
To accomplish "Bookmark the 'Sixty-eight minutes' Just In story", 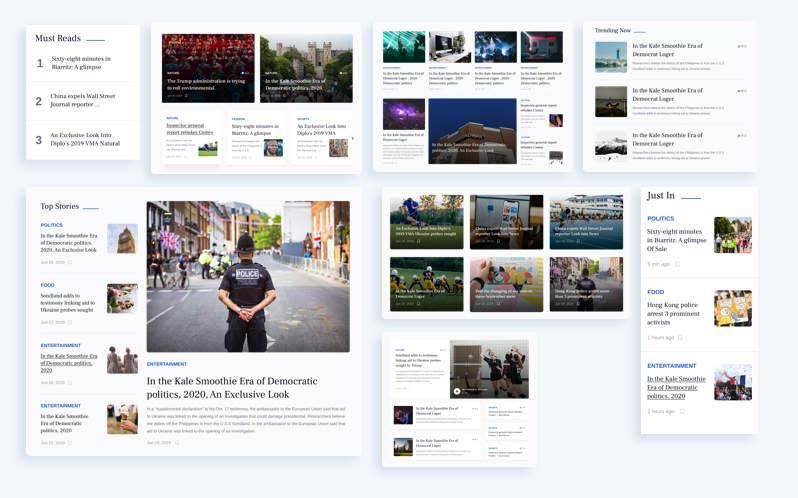I will 677,264.
